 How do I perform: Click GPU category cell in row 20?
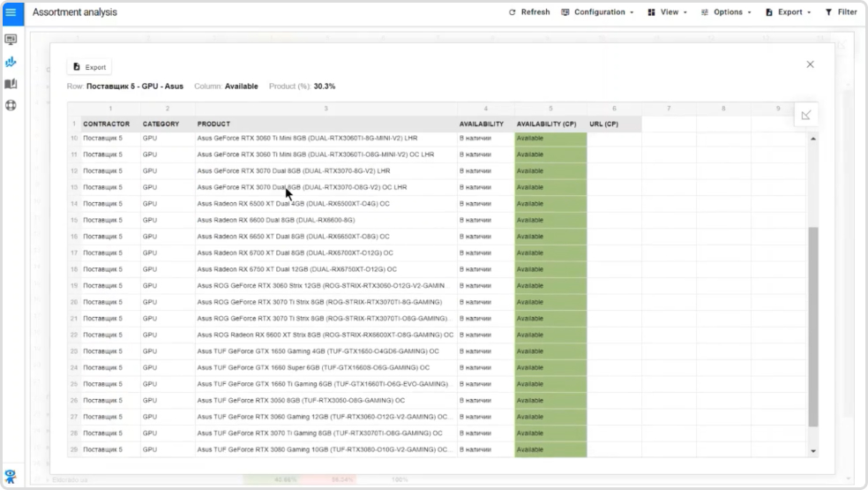point(168,302)
